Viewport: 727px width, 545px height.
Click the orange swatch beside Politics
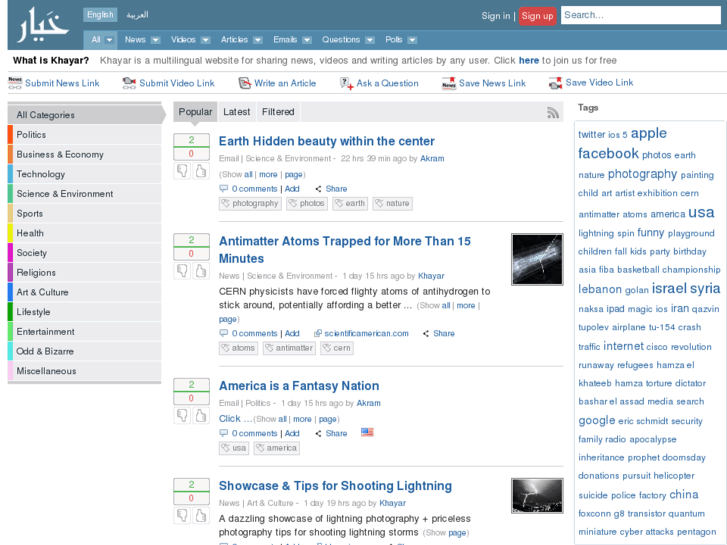[x=10, y=135]
